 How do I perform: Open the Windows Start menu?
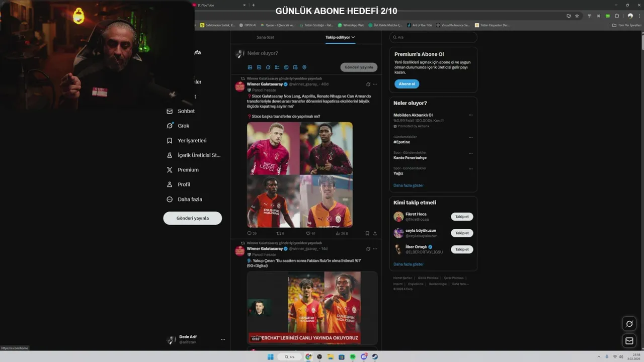(x=270, y=357)
